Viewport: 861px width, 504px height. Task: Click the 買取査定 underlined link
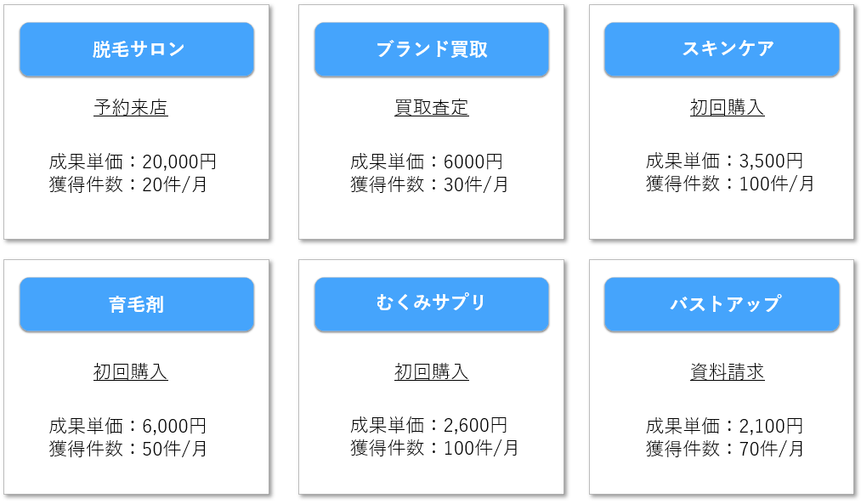[432, 108]
